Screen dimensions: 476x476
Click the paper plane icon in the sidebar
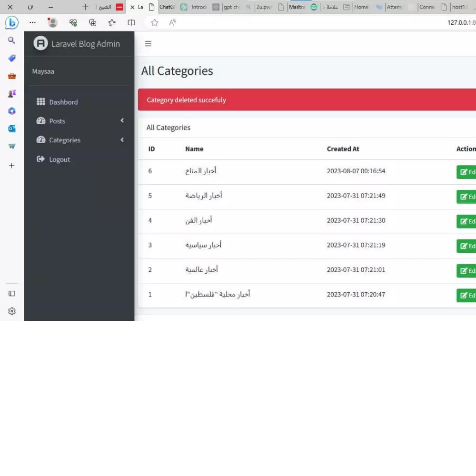point(11,146)
